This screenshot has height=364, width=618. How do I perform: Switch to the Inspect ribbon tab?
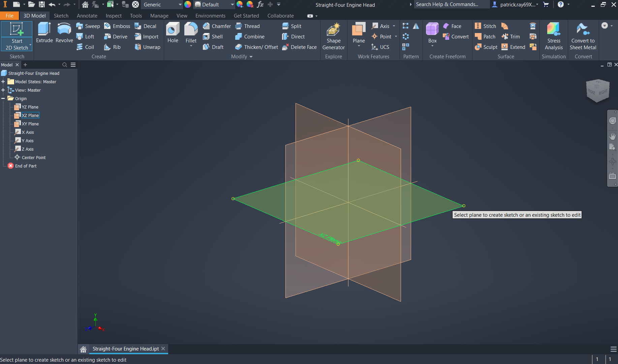pos(114,16)
